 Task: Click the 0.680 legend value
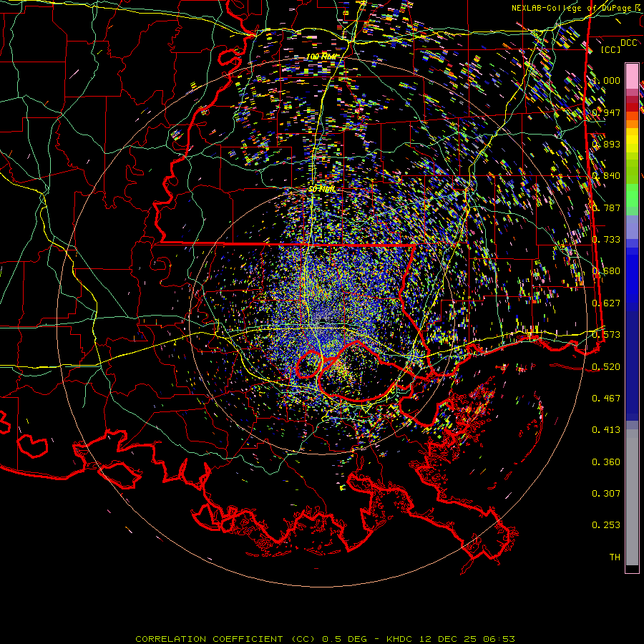click(606, 271)
